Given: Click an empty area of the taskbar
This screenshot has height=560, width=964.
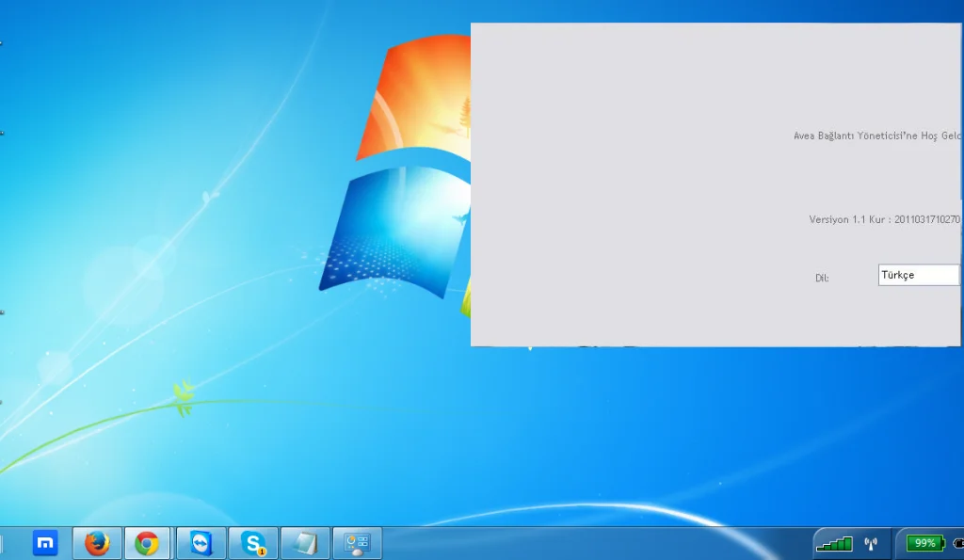Looking at the screenshot, I should 584,543.
